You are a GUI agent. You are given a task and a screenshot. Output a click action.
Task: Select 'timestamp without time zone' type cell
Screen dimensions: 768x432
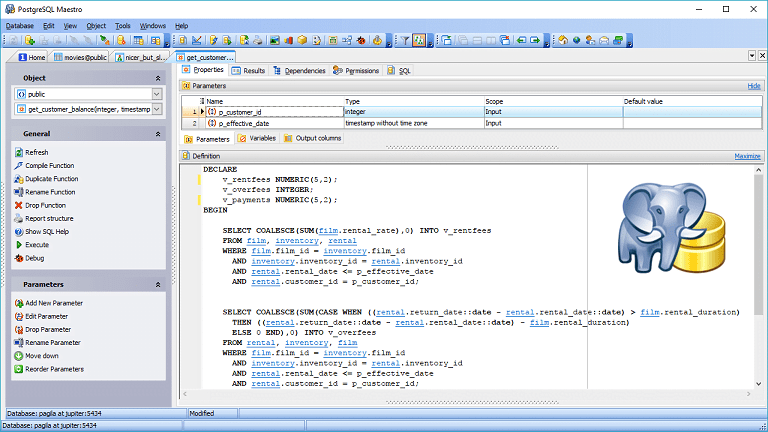coord(414,123)
